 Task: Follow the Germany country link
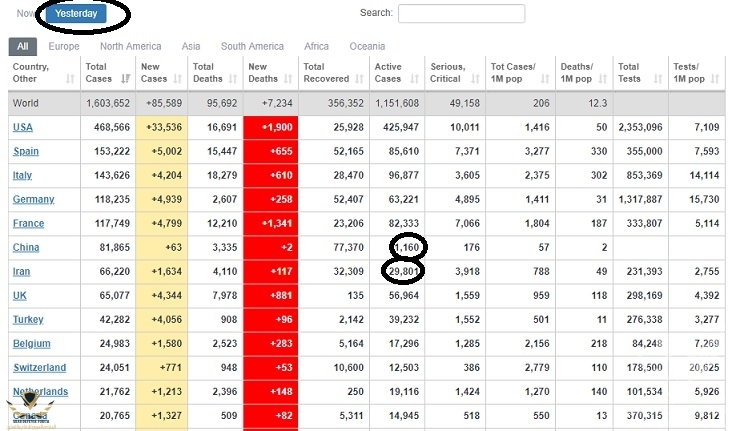pos(33,199)
